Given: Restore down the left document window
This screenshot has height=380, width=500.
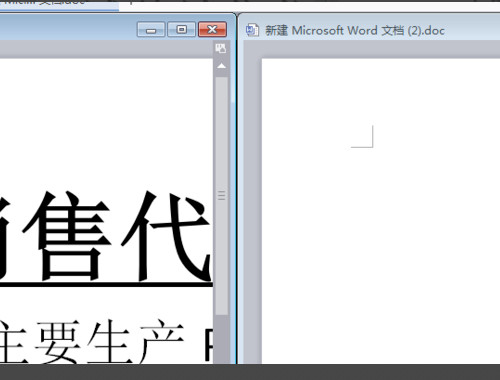Looking at the screenshot, I should pos(181,30).
